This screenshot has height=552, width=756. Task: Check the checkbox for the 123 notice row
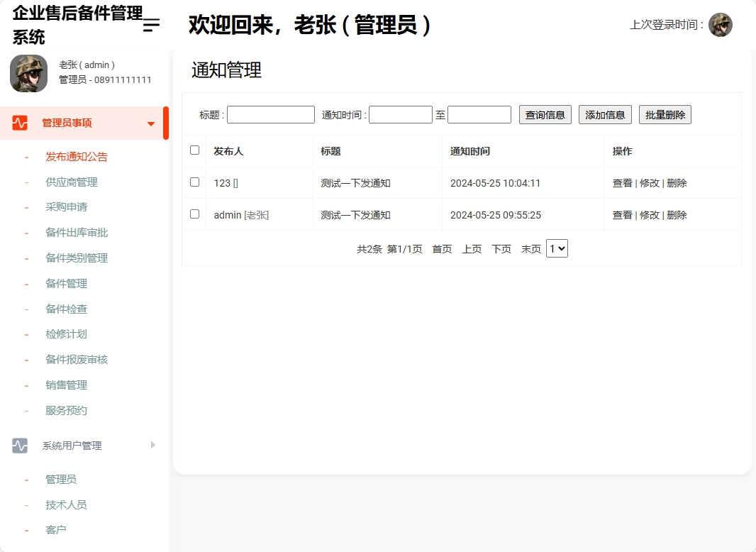pyautogui.click(x=194, y=182)
